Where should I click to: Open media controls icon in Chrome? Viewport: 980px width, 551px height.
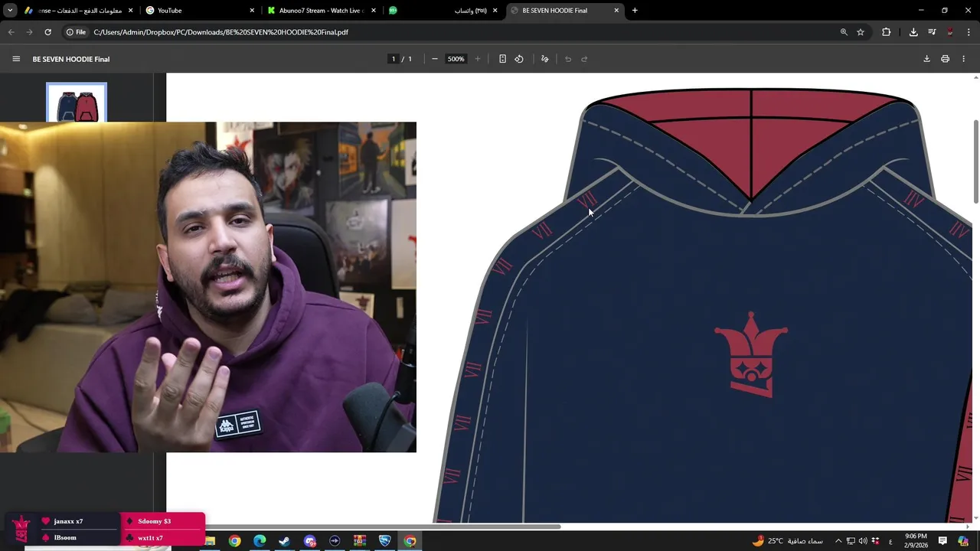932,32
